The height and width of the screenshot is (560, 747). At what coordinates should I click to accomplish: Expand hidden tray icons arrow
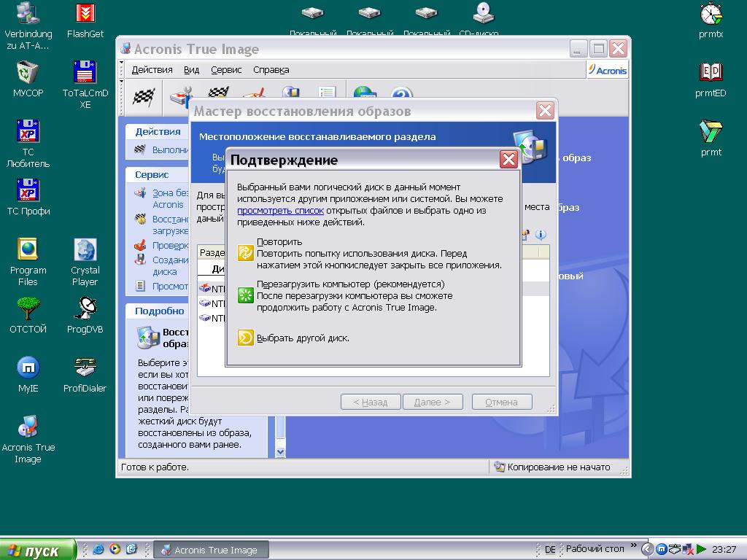(646, 550)
